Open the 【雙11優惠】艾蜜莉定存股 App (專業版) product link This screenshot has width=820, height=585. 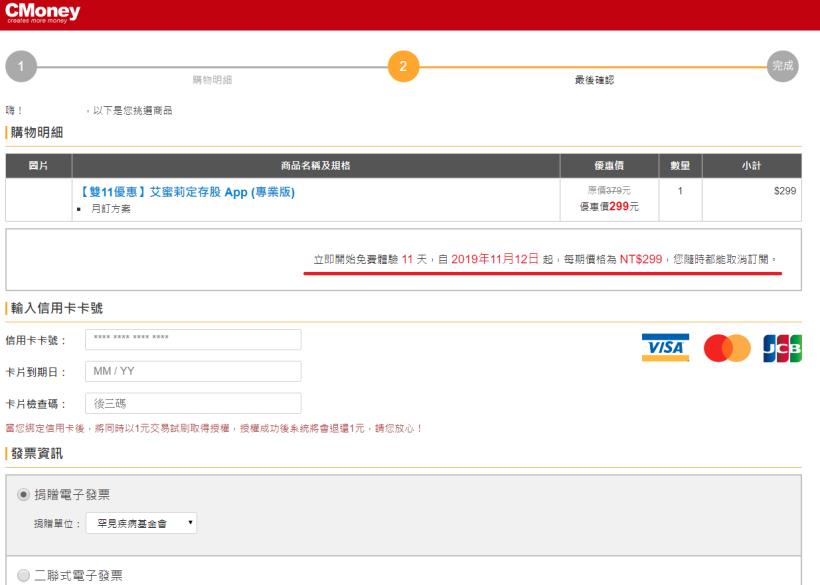tap(186, 192)
